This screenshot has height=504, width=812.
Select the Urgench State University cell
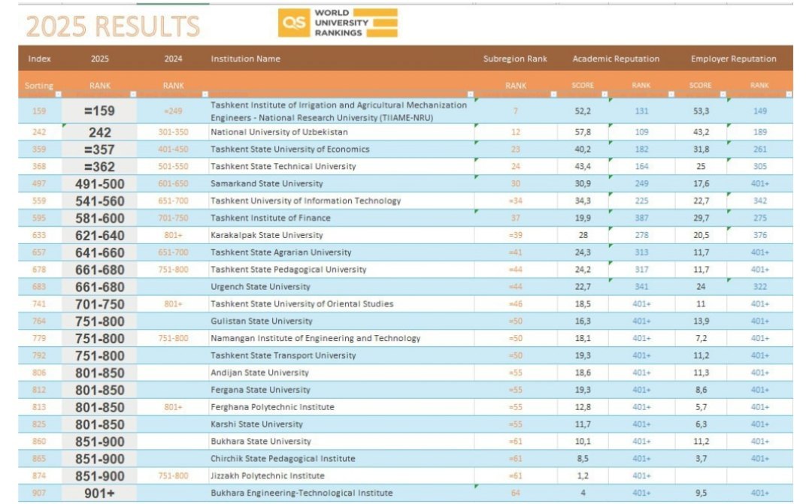(261, 287)
